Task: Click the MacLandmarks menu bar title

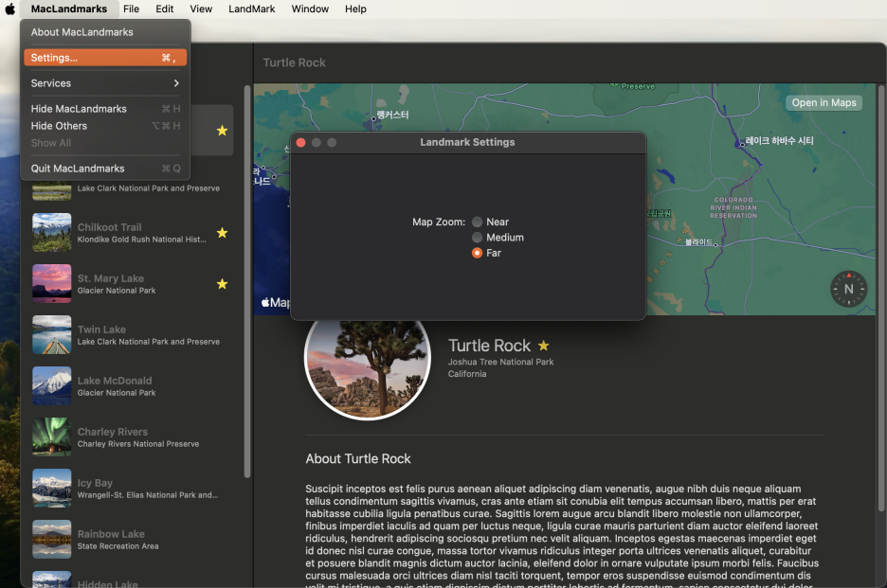Action: (x=69, y=9)
